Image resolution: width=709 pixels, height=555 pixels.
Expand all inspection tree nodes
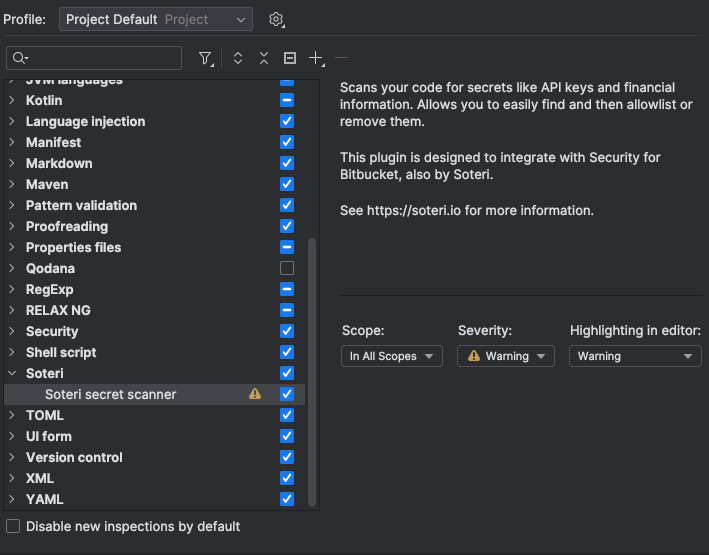(238, 58)
